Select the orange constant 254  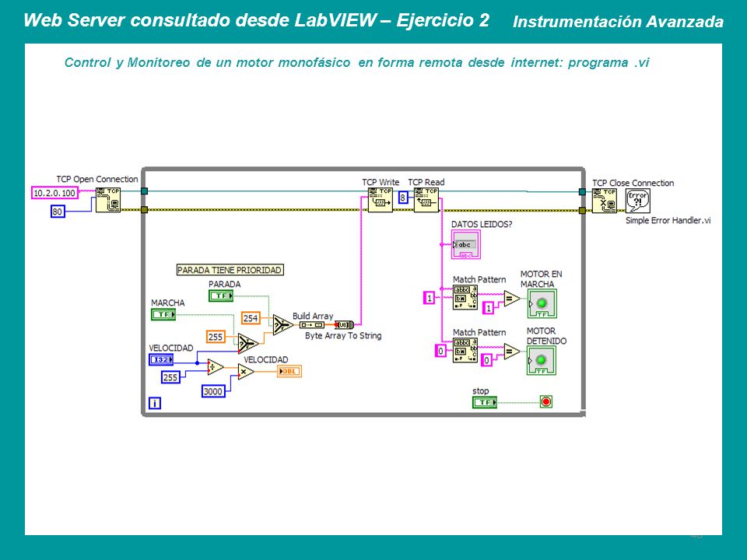pyautogui.click(x=251, y=318)
